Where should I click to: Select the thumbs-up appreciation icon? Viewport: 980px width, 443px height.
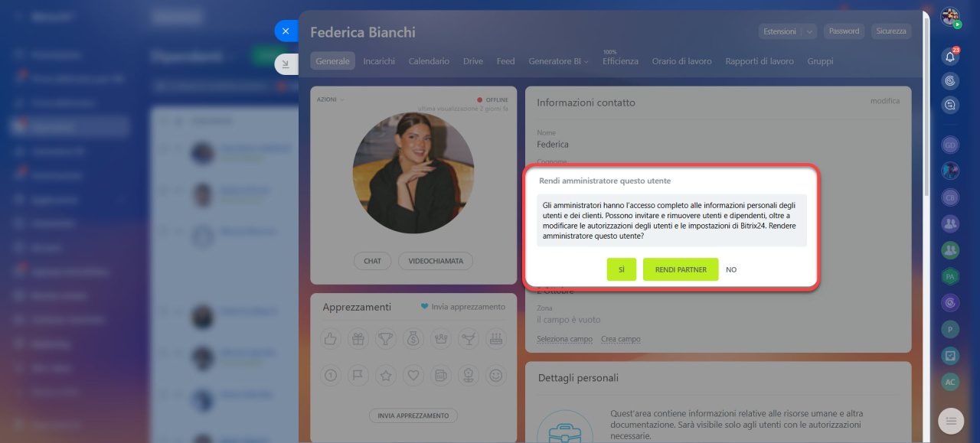(331, 337)
